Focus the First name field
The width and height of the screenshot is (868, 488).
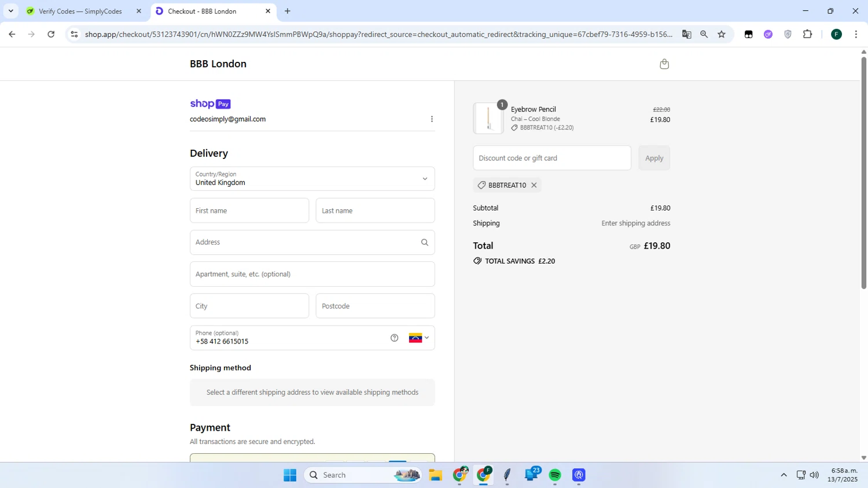[x=249, y=210]
